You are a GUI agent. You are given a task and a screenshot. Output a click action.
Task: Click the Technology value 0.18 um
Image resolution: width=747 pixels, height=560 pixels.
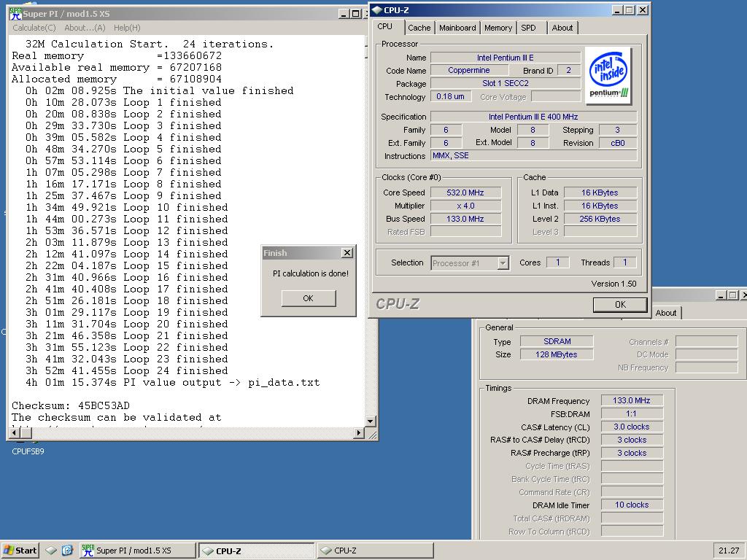451,96
